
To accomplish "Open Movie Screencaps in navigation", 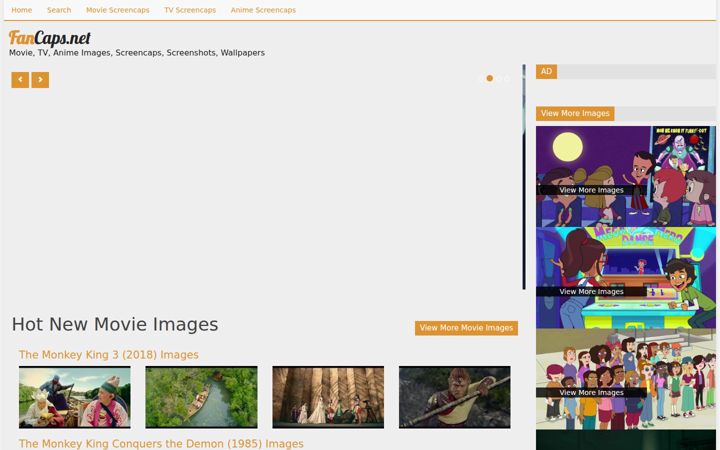I will (x=118, y=10).
